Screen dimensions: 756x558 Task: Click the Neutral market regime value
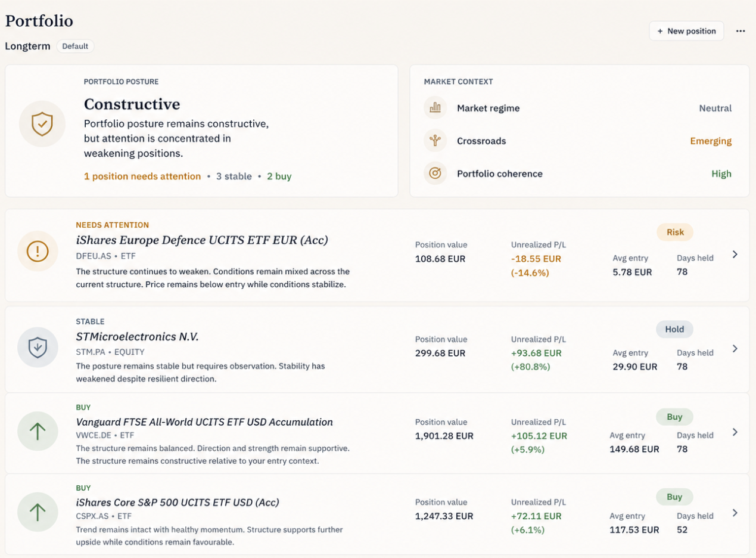coord(715,108)
